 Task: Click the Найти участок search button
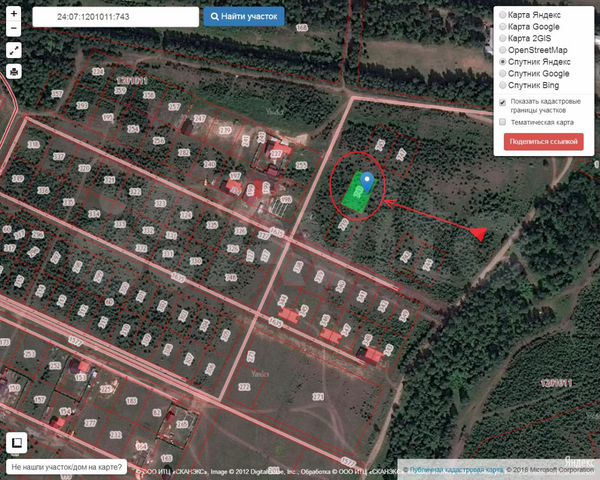pos(244,17)
